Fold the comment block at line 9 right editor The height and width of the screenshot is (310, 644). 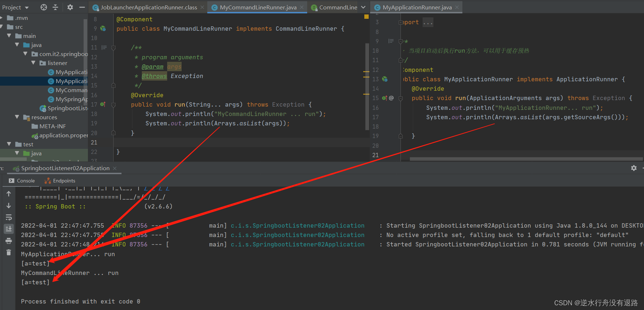(x=401, y=42)
